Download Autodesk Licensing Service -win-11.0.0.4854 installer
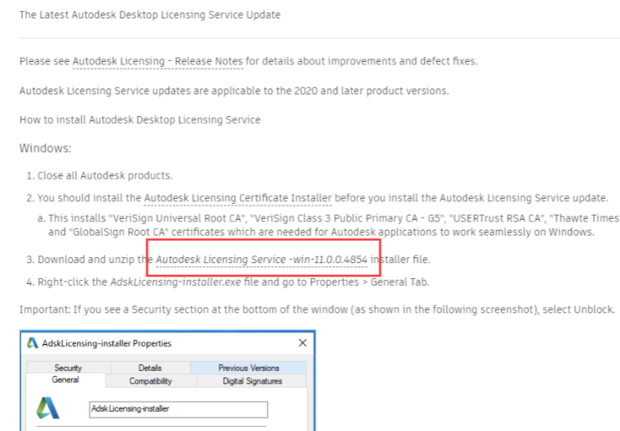Image resolution: width=620 pixels, height=431 pixels. 261,259
